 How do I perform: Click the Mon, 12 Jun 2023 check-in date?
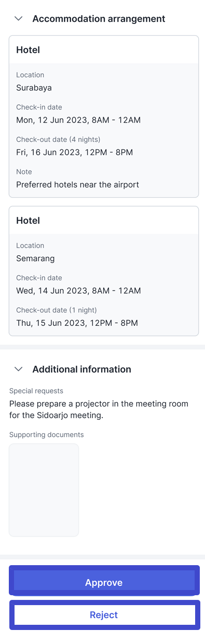(x=78, y=120)
